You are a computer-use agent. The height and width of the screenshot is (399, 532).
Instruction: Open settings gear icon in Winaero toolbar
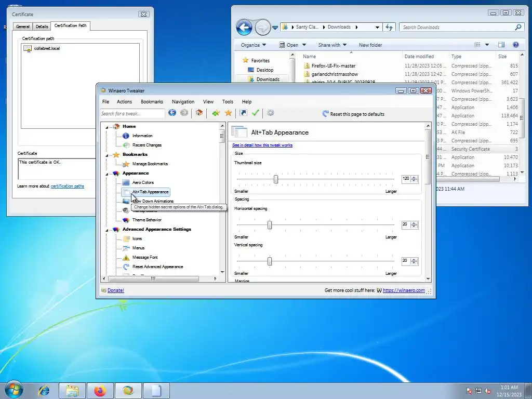270,113
